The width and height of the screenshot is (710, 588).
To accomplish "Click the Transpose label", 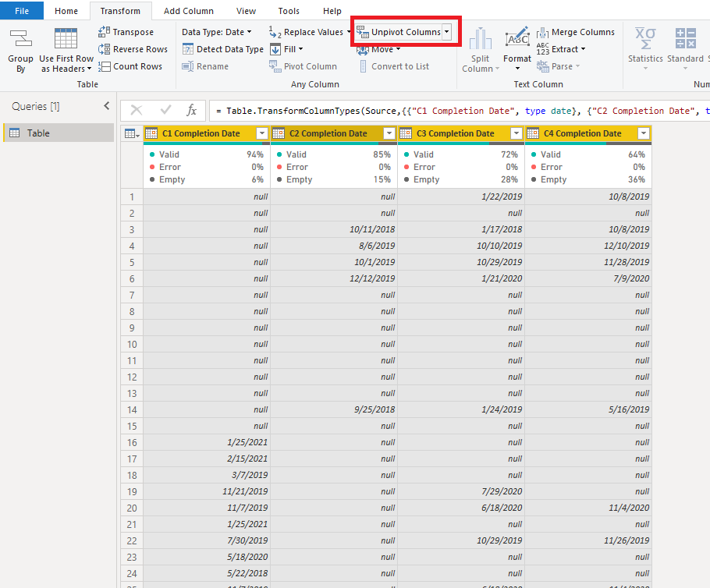I will [133, 32].
